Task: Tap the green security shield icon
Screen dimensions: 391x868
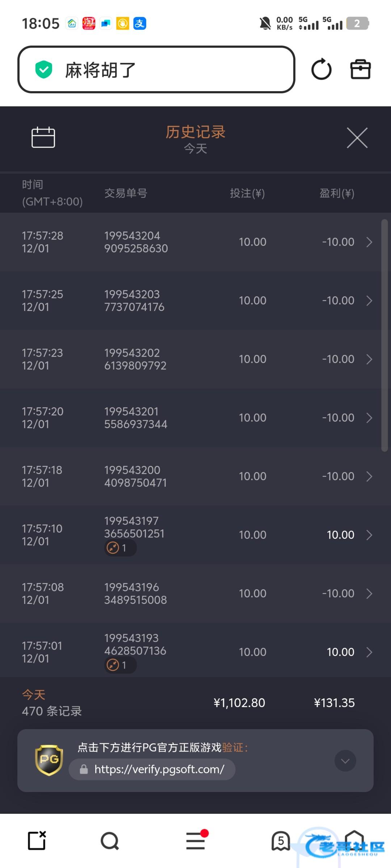Action: pyautogui.click(x=44, y=69)
